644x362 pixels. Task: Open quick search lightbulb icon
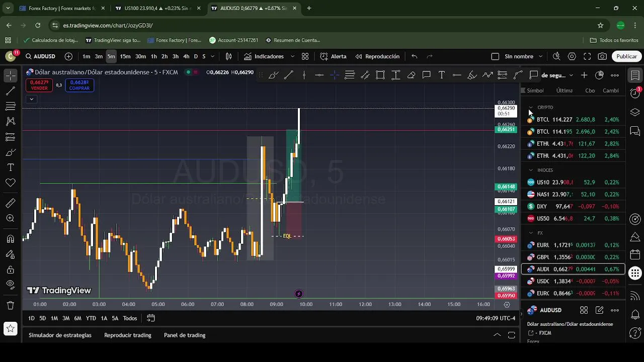(556, 56)
